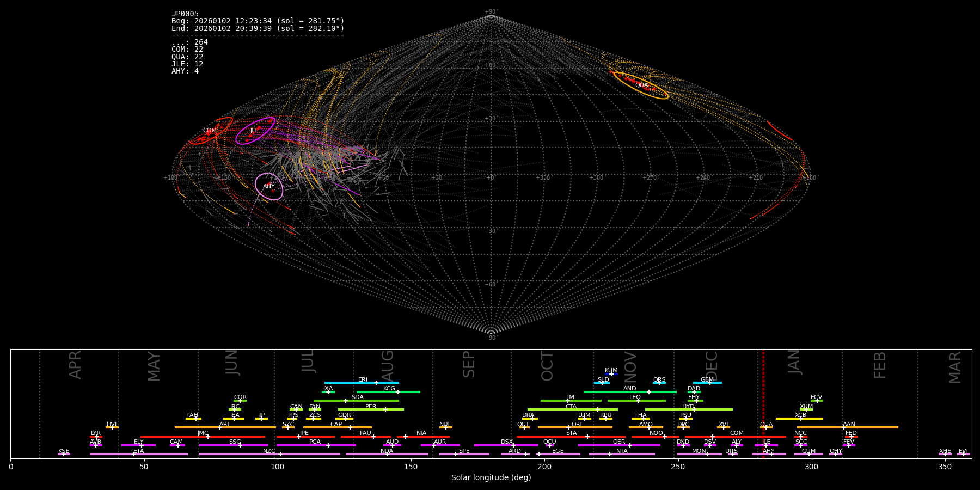
Task: Click the COM radiant label on the sky map
Action: (x=210, y=131)
